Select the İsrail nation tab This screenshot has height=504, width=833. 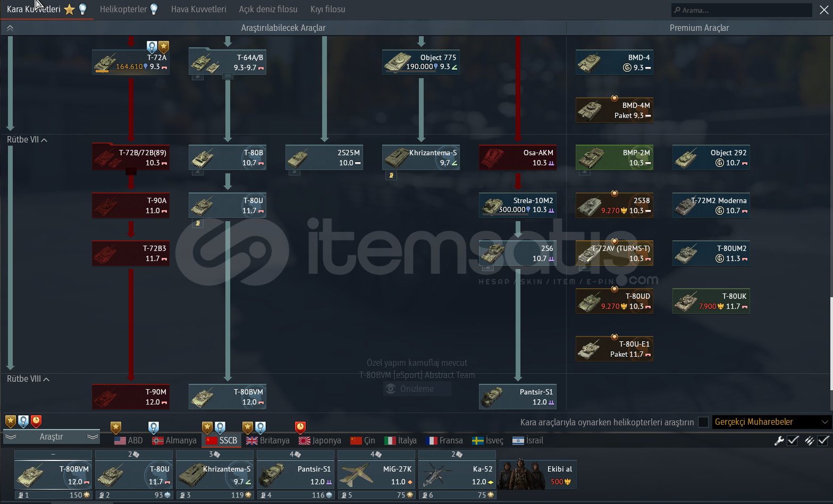point(528,440)
